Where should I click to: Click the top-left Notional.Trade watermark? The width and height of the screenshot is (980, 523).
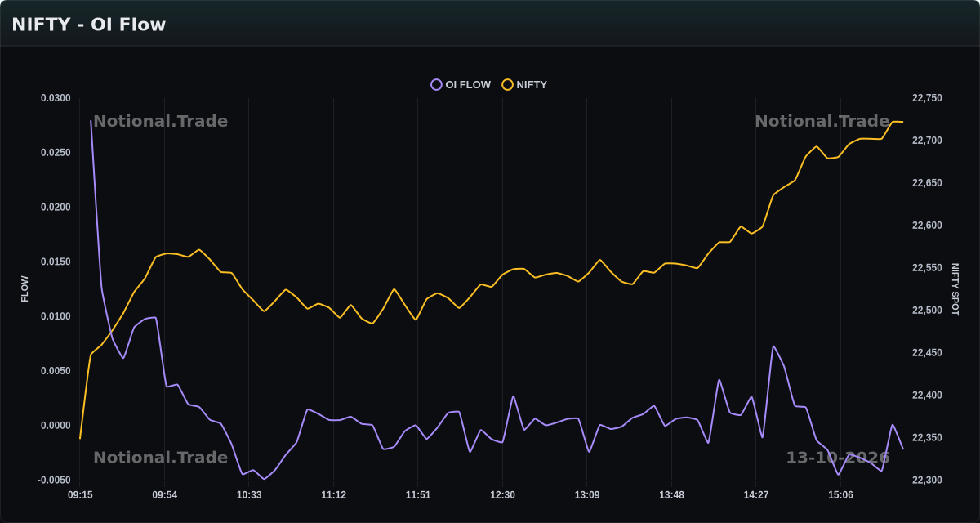click(x=160, y=122)
